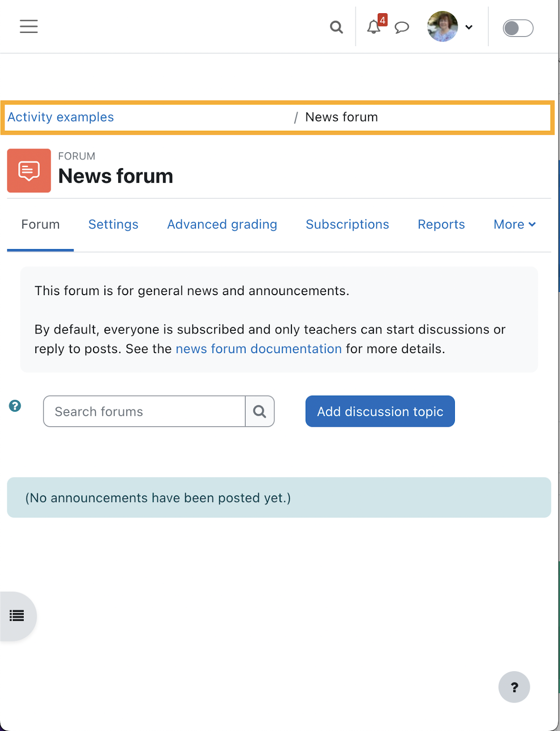The height and width of the screenshot is (731, 560).
Task: Open the news forum documentation link
Action: point(259,349)
